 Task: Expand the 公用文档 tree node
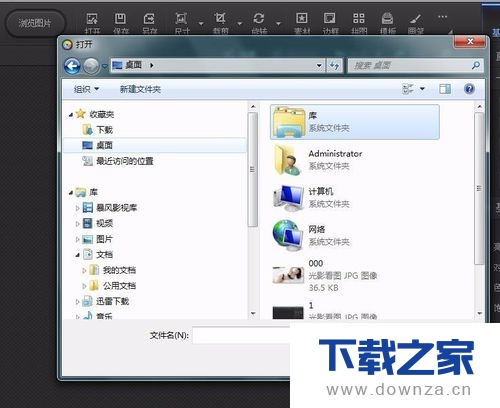[84, 286]
